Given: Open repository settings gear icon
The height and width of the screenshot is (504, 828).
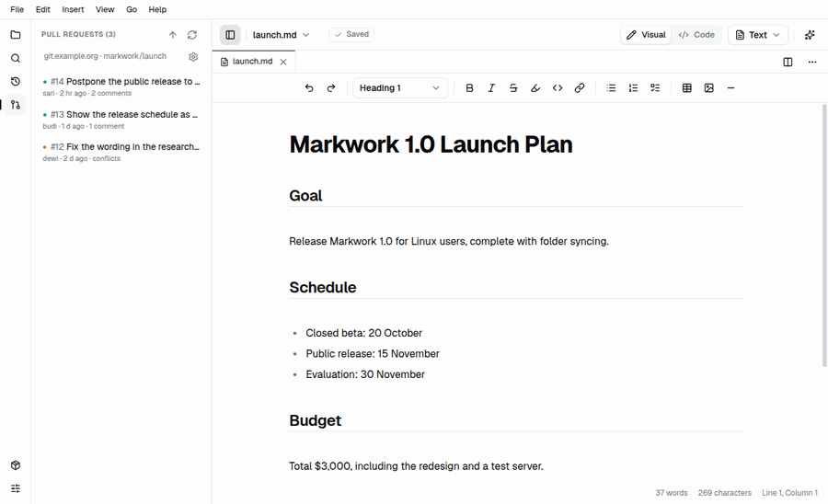Looking at the screenshot, I should click(193, 56).
